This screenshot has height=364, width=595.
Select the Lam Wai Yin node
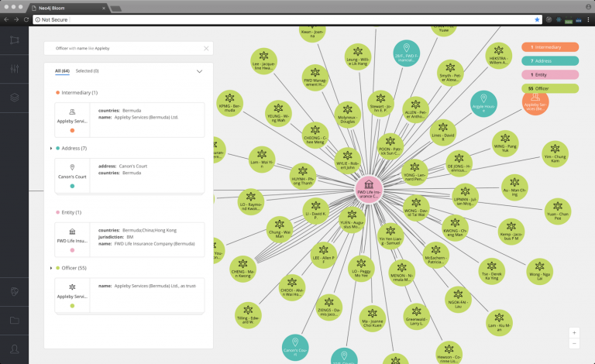pos(262,160)
